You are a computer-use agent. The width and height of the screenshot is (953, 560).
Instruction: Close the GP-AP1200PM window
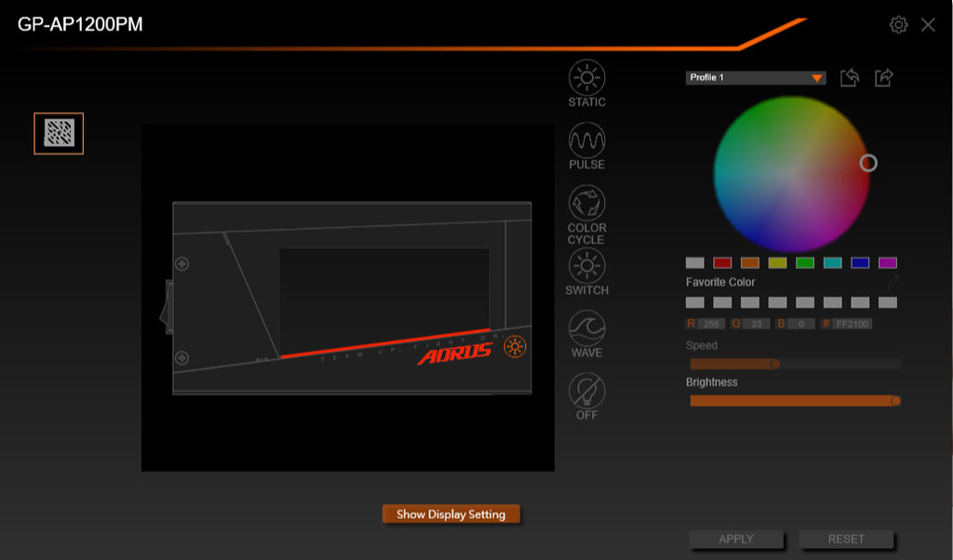928,25
